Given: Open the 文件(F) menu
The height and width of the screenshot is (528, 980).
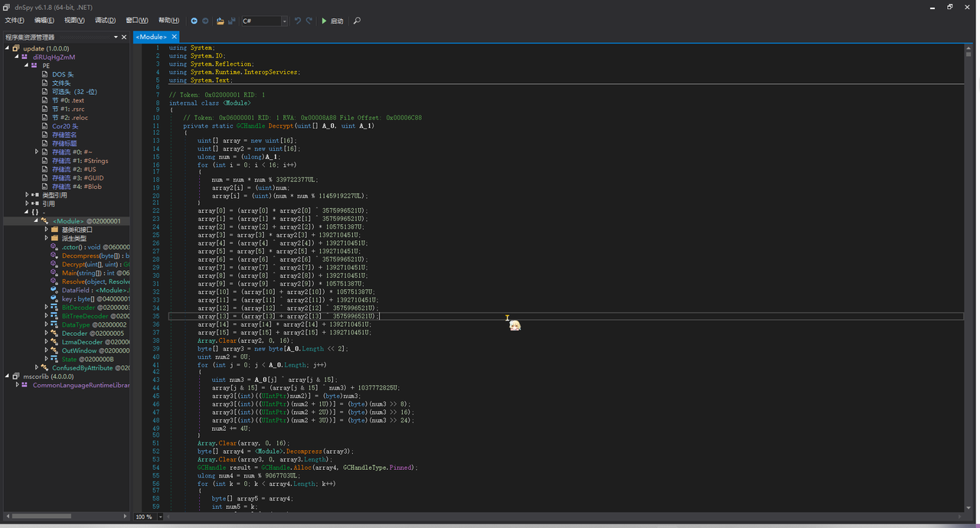Looking at the screenshot, I should click(x=15, y=21).
